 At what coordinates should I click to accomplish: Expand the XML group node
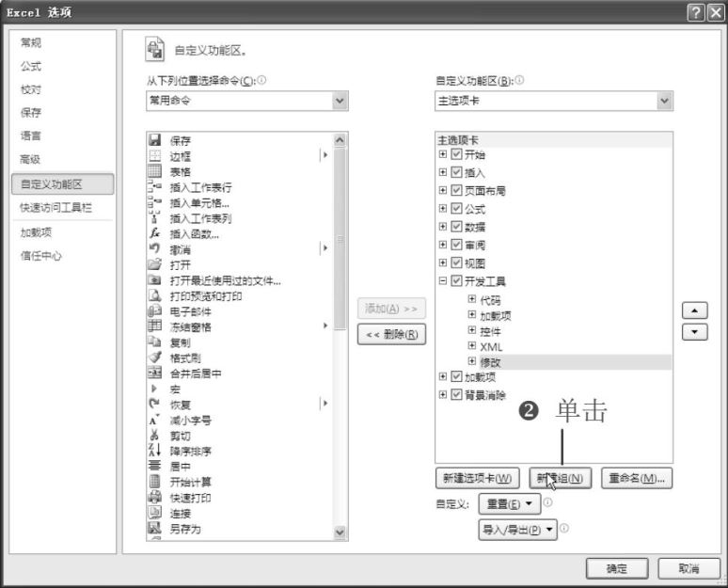click(x=472, y=345)
